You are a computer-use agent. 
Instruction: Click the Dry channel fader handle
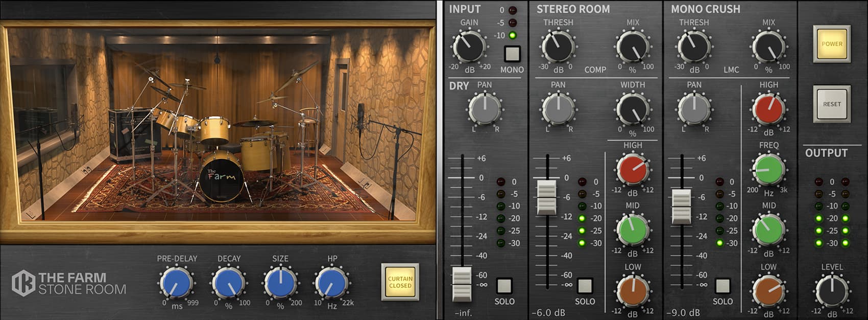pyautogui.click(x=463, y=284)
